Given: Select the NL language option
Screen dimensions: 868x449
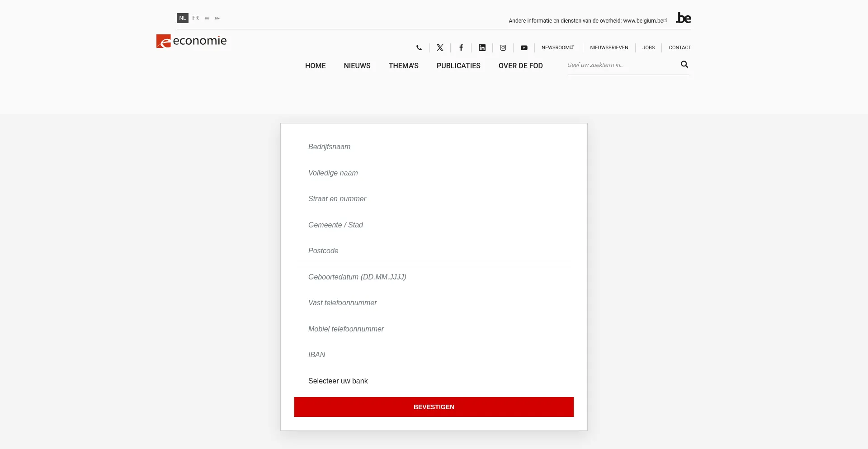Looking at the screenshot, I should [182, 18].
